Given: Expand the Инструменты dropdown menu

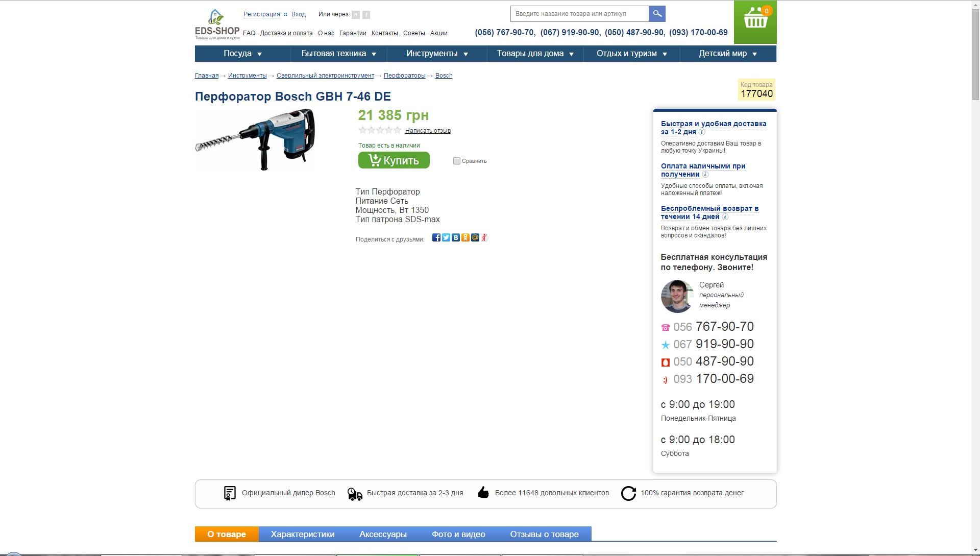Looking at the screenshot, I should pyautogui.click(x=437, y=54).
